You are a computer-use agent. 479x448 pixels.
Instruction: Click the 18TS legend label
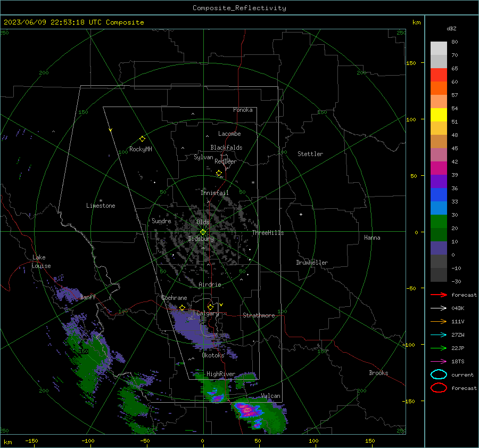458,362
